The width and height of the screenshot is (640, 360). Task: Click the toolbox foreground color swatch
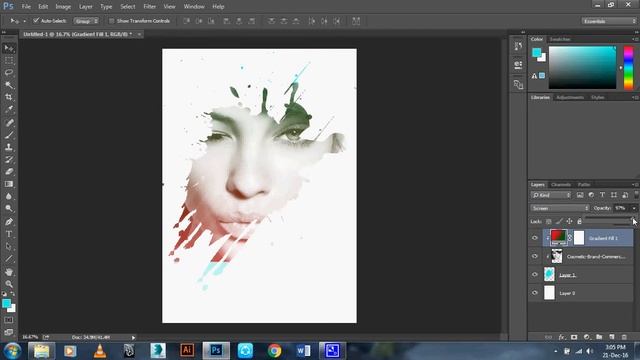[7, 303]
